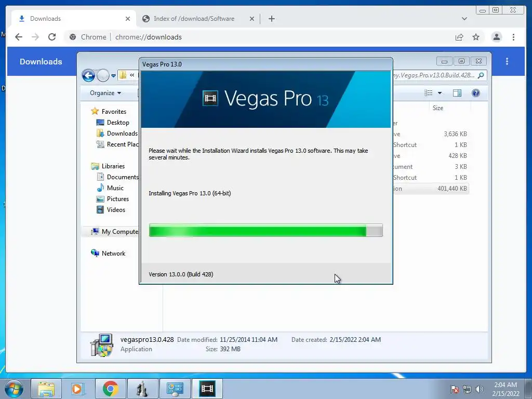Screen dimensions: 532x399
Task: Open the Downloads page more actions menu
Action: (x=507, y=61)
